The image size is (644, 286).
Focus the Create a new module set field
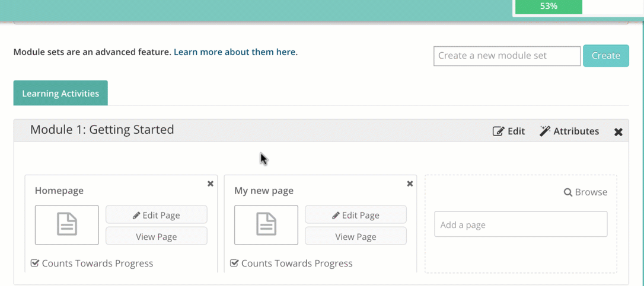507,56
